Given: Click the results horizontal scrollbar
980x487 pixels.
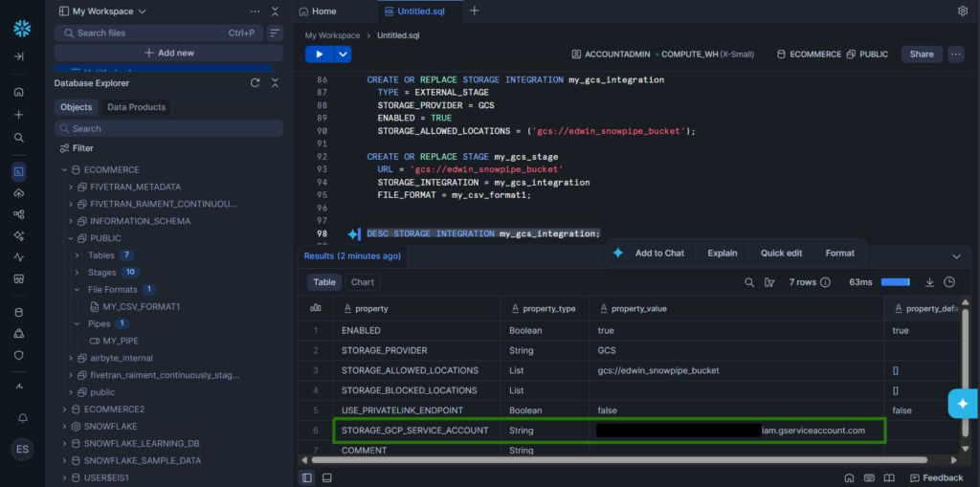Looking at the screenshot, I should click(x=619, y=460).
